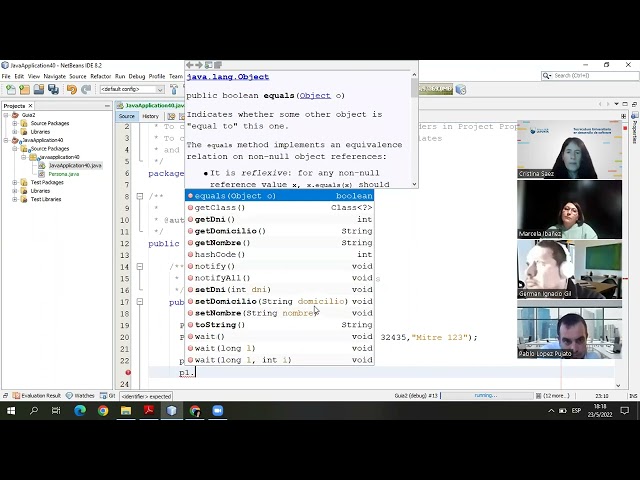
Task: Expand the Test Packages tree node
Action: click(14, 182)
